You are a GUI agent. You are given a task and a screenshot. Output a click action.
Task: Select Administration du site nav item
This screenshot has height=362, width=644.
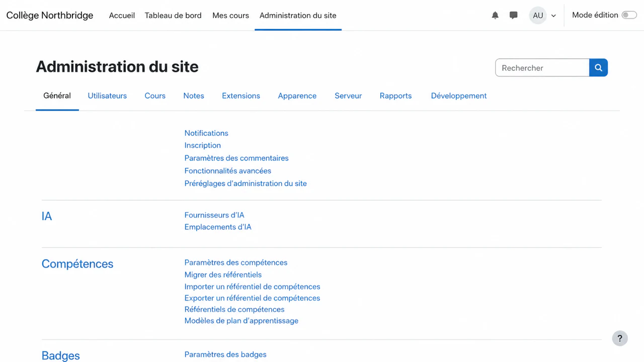pyautogui.click(x=298, y=16)
